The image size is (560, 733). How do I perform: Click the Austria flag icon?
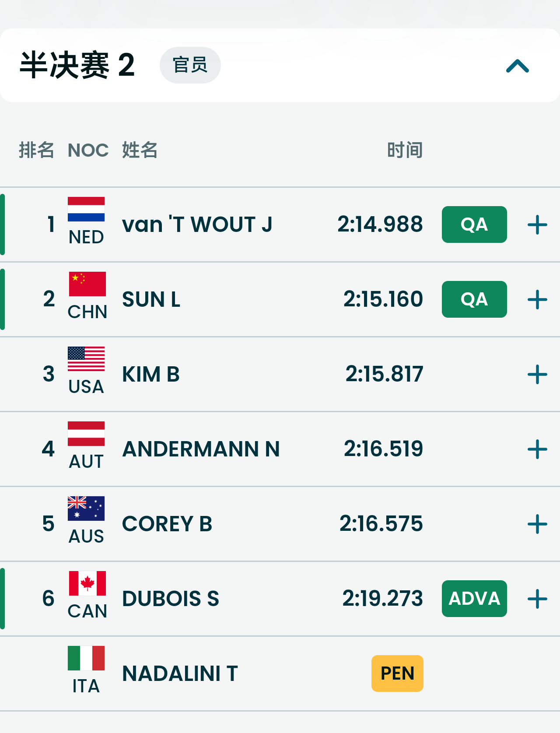click(x=86, y=434)
